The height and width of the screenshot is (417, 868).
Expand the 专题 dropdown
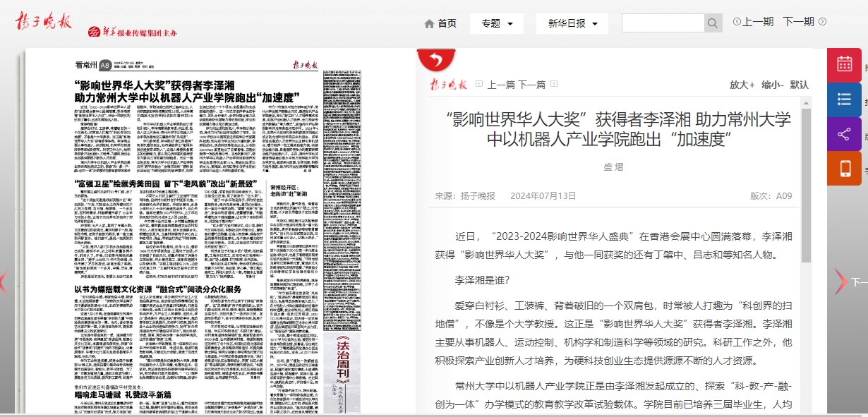pos(497,23)
